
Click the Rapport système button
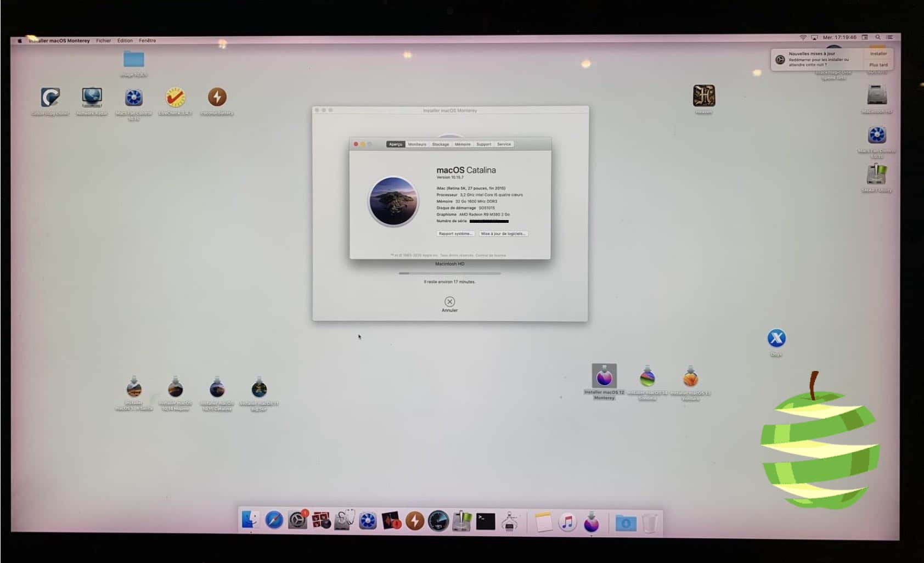point(455,234)
